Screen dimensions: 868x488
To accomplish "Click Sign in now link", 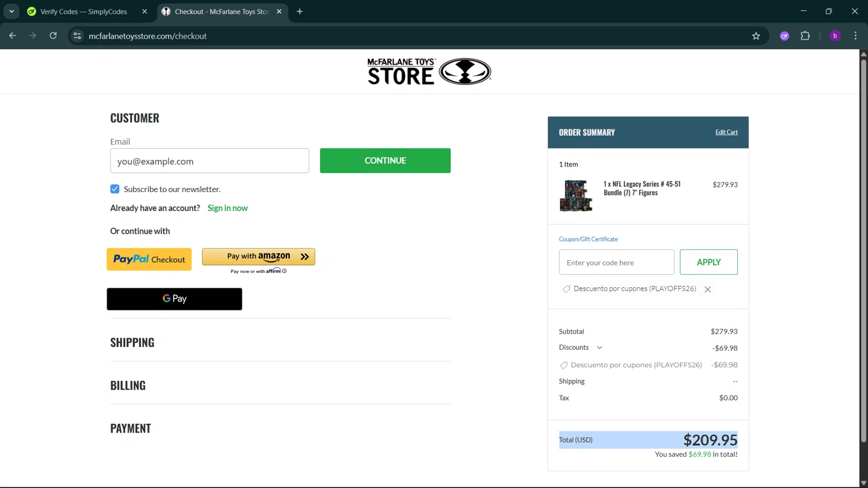I will (x=227, y=208).
